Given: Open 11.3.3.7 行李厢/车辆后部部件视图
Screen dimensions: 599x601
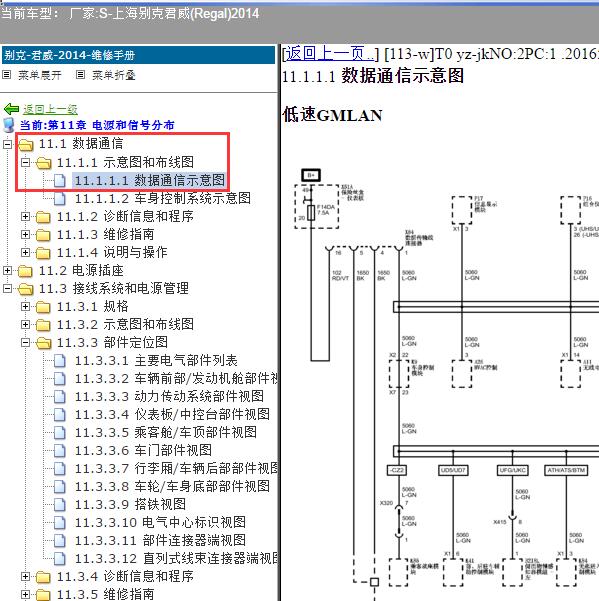Looking at the screenshot, I should (x=176, y=469).
